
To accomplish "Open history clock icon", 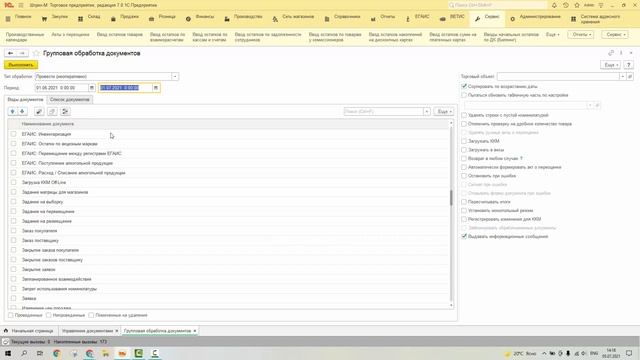I will (x=565, y=5).
